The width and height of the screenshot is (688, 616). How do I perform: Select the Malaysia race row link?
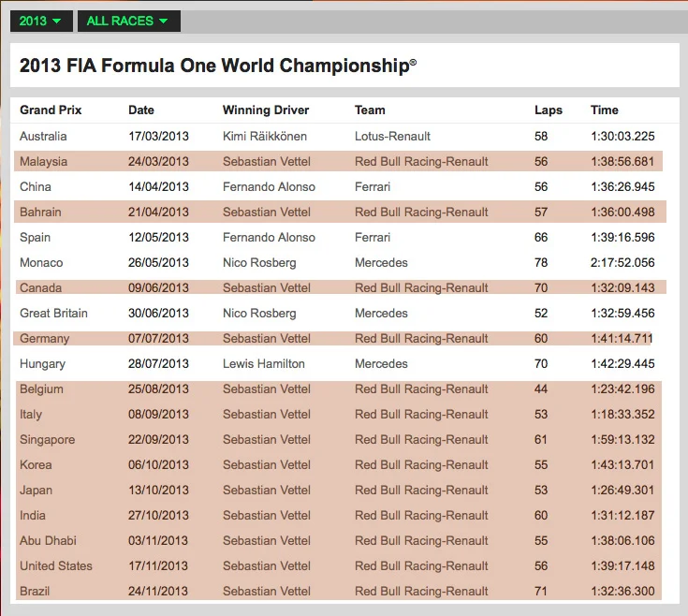pyautogui.click(x=43, y=162)
